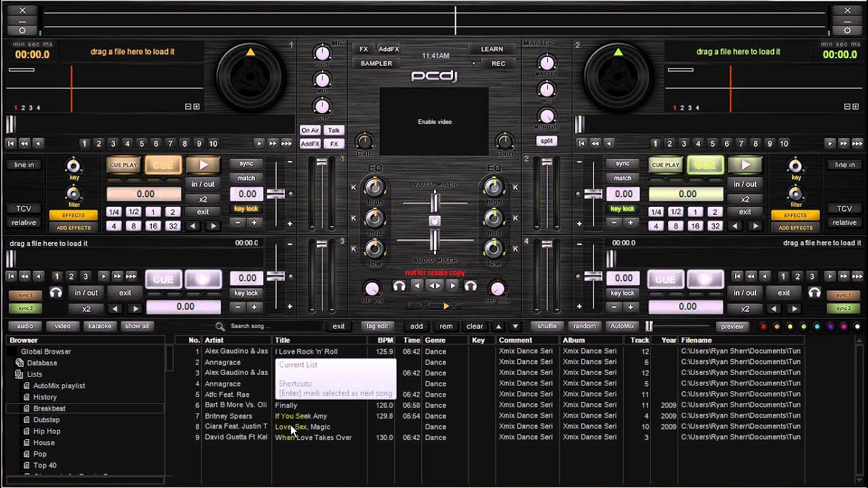Open the mic AddFX list
Image resolution: width=868 pixels, height=488 pixels.
tap(310, 144)
